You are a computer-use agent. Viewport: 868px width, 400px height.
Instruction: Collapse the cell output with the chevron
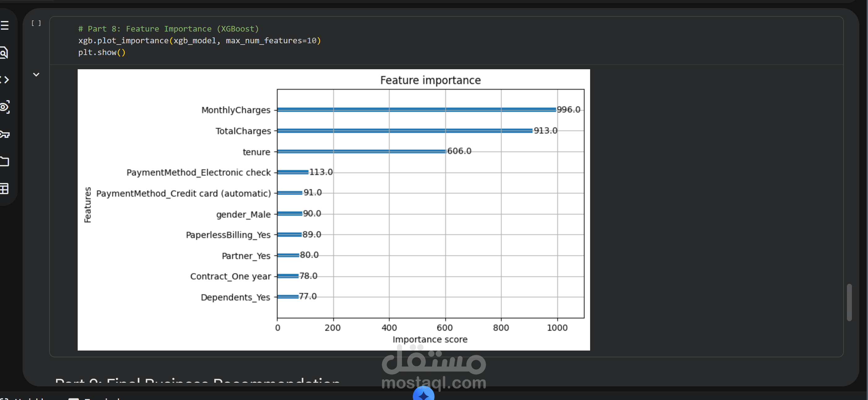pyautogui.click(x=36, y=74)
